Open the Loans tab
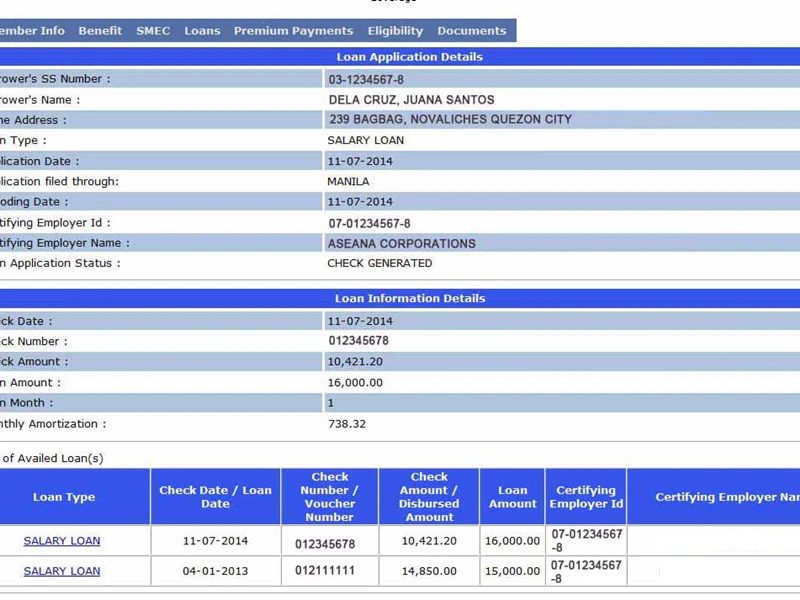This screenshot has width=800, height=600. (202, 31)
